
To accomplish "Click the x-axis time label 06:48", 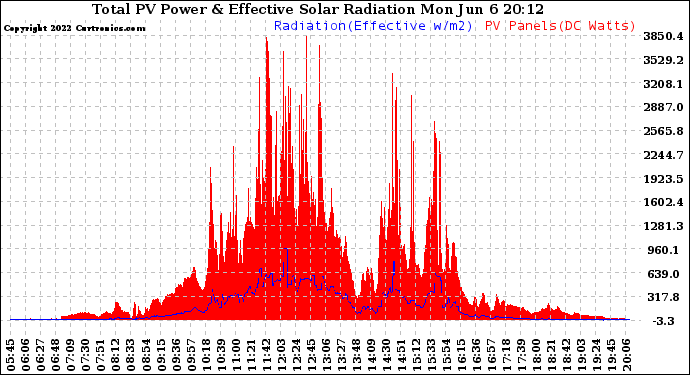I will [56, 355].
